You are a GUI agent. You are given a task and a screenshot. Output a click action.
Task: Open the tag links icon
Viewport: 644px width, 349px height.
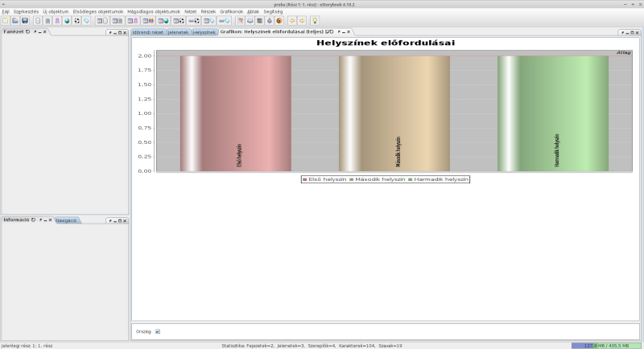(x=225, y=20)
